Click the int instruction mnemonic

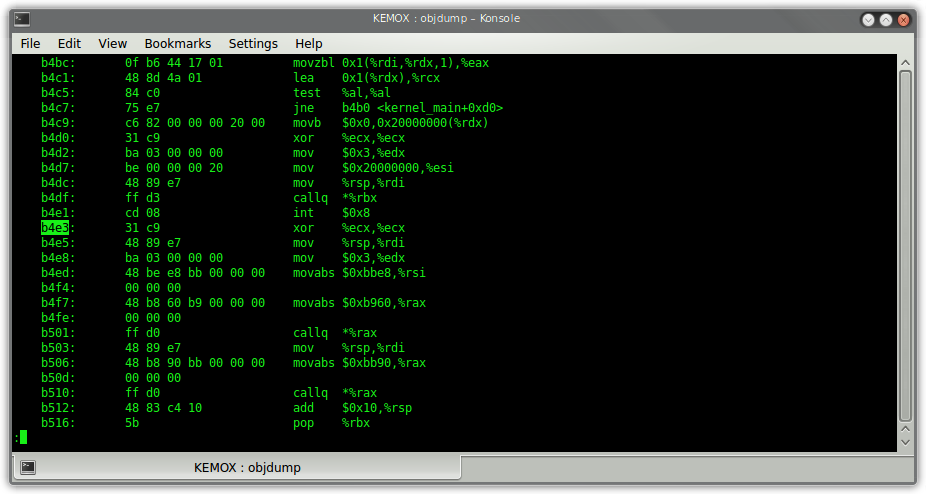(x=304, y=213)
